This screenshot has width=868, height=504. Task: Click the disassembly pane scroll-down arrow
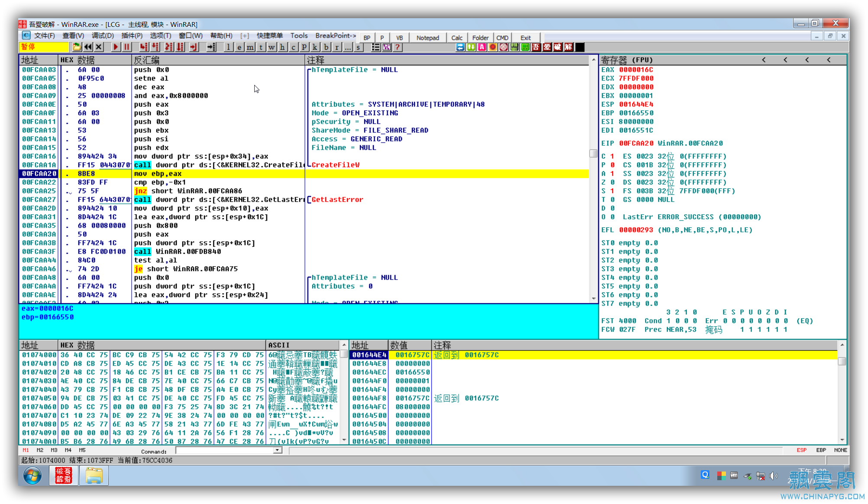pos(593,298)
